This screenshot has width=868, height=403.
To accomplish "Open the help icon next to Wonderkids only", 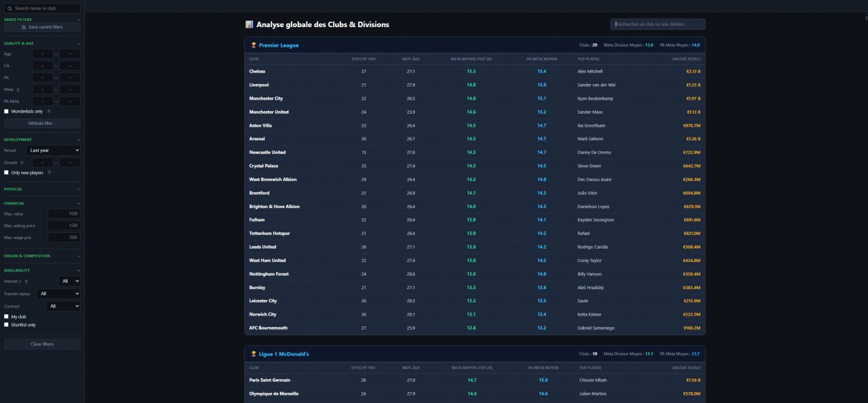I will click(x=49, y=111).
